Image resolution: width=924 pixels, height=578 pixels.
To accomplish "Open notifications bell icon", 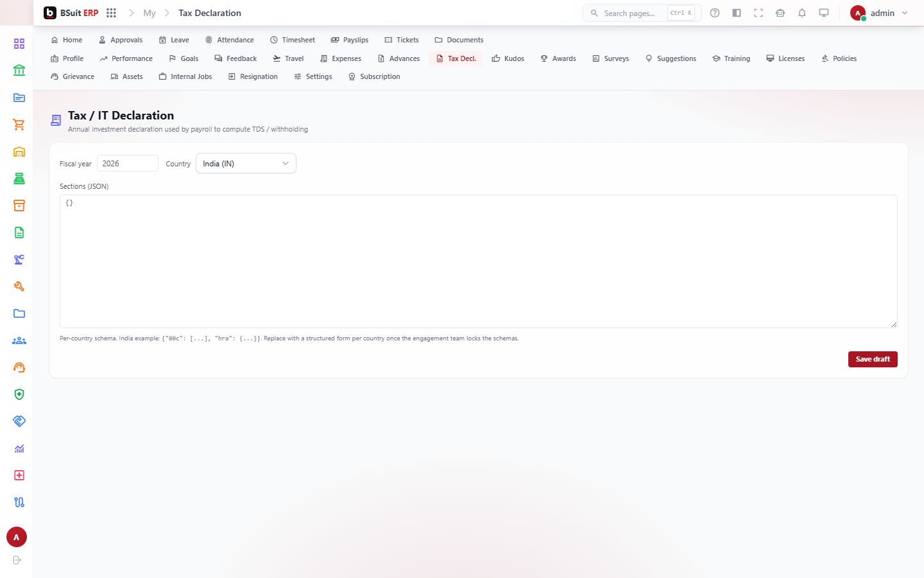I will [802, 13].
